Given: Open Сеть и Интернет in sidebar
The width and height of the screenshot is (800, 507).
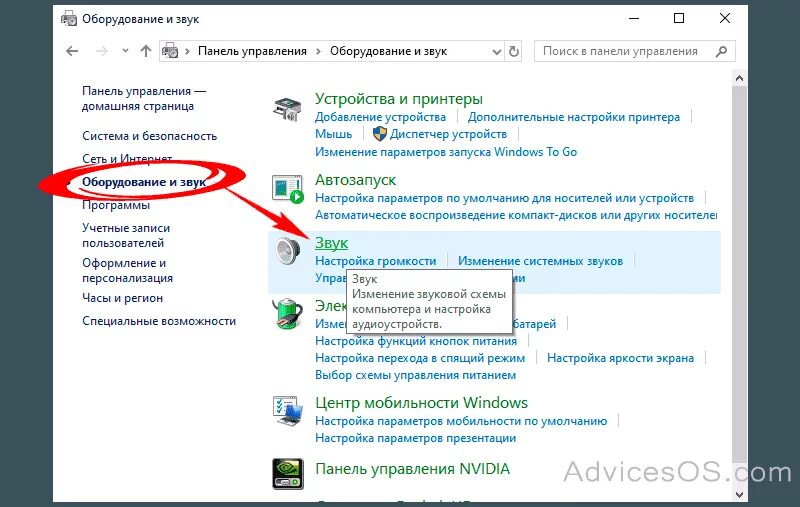Looking at the screenshot, I should pos(127,159).
